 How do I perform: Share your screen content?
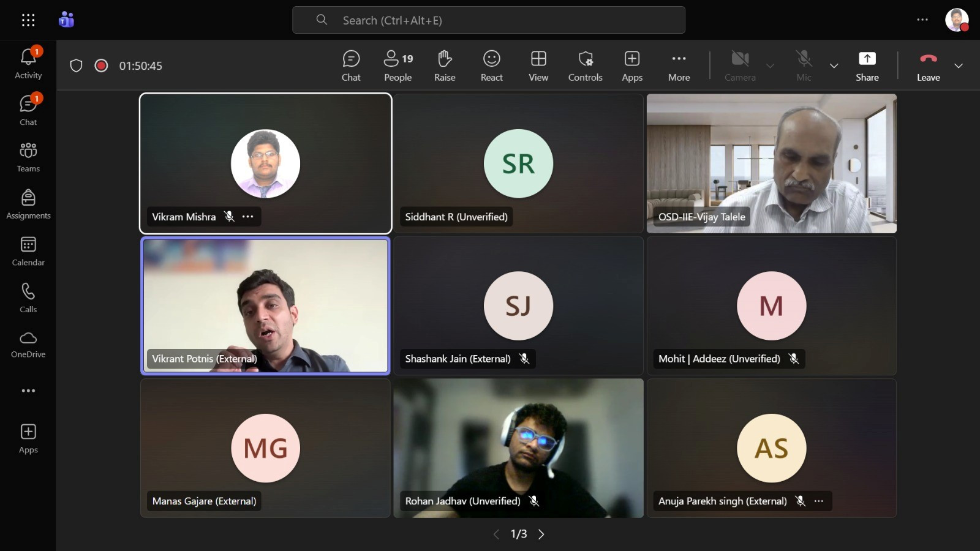pyautogui.click(x=867, y=66)
